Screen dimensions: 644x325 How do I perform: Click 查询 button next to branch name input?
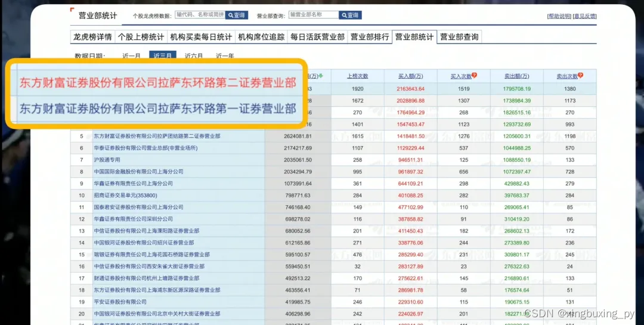point(351,15)
